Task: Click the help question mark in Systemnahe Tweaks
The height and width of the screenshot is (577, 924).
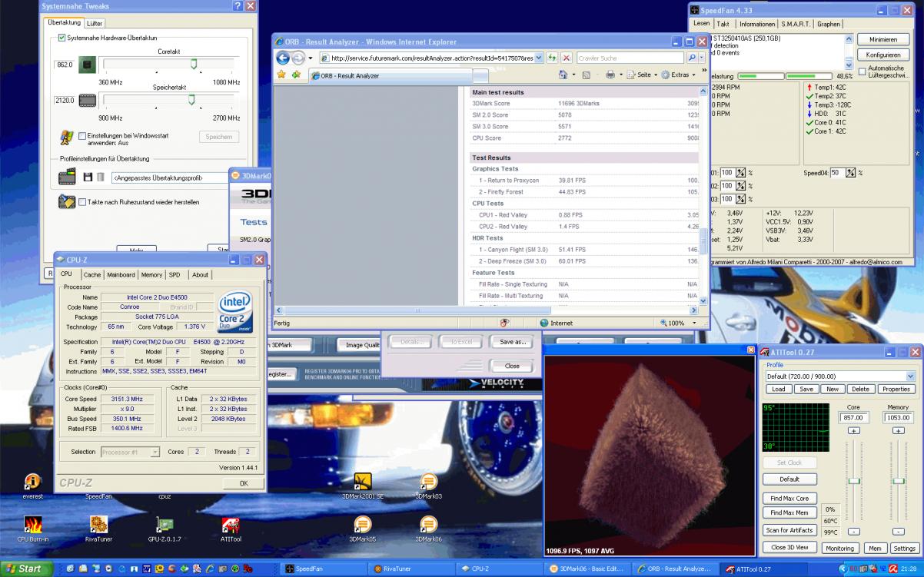Action: tap(237, 6)
